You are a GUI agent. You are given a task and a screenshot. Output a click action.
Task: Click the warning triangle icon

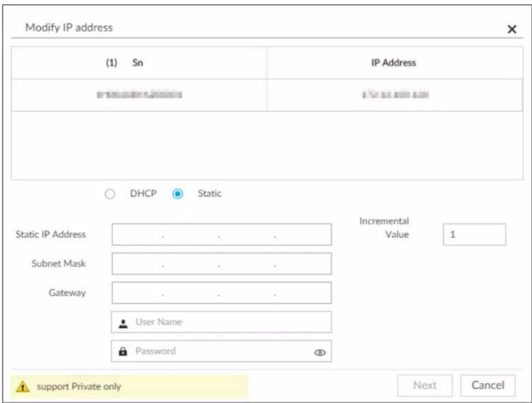23,386
